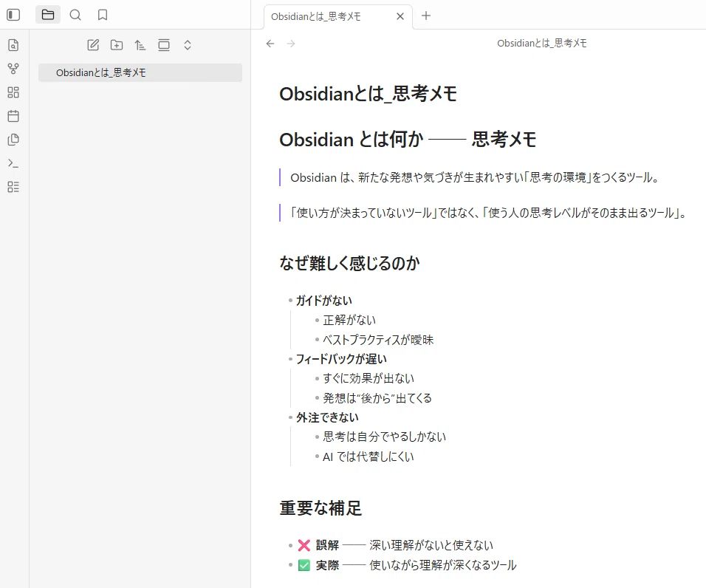
Task: Expand or collapse all folders
Action: point(188,45)
